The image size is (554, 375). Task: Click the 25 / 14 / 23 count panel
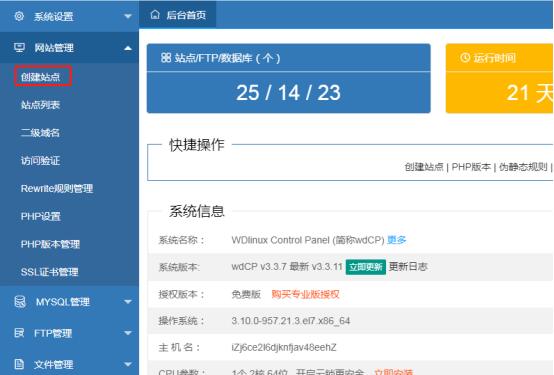[288, 93]
